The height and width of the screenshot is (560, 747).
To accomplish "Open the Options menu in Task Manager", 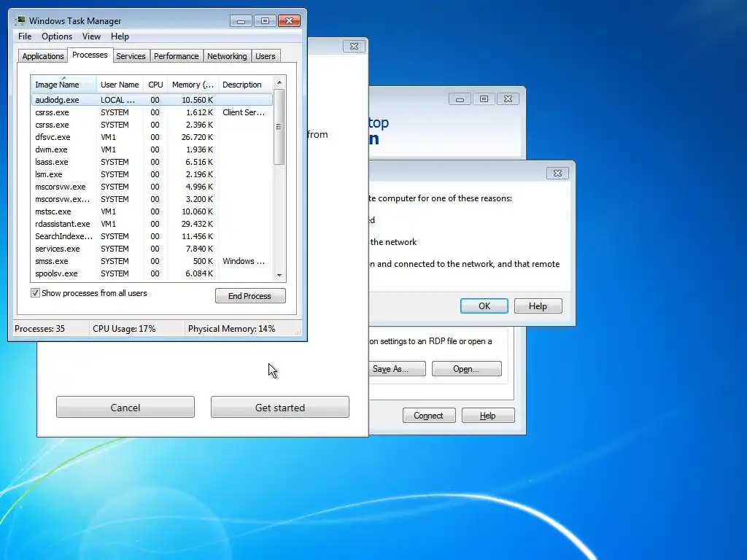I will point(57,36).
